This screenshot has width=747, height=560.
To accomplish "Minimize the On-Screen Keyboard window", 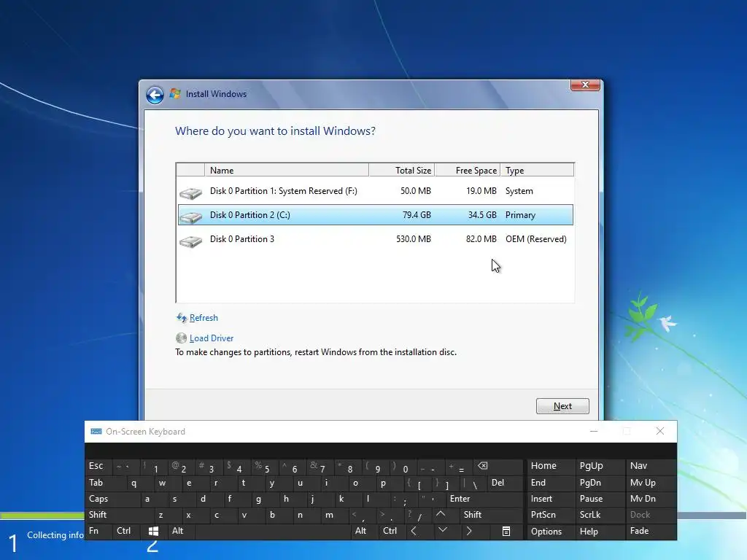I will pyautogui.click(x=594, y=431).
